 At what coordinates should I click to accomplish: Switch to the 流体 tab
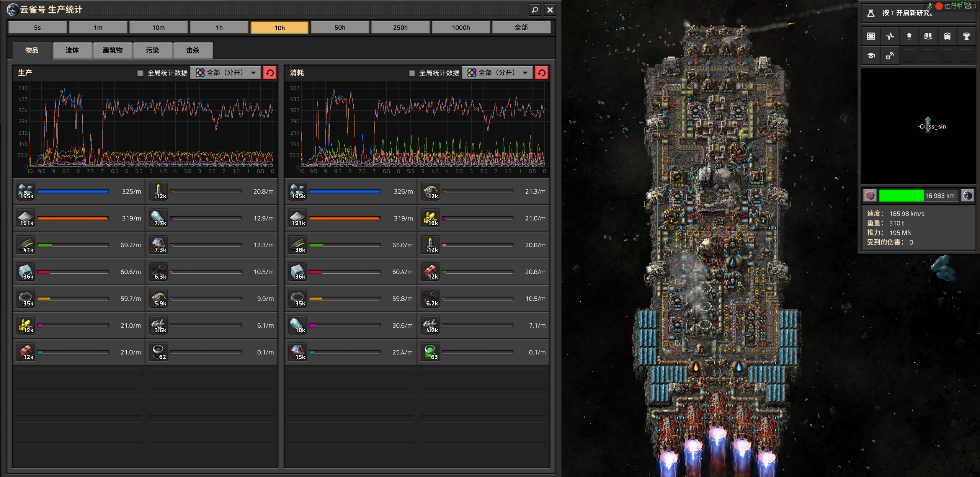(x=72, y=51)
